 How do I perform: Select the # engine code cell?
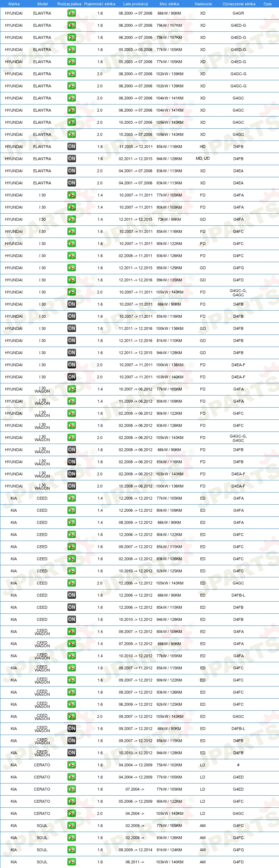pos(238,765)
